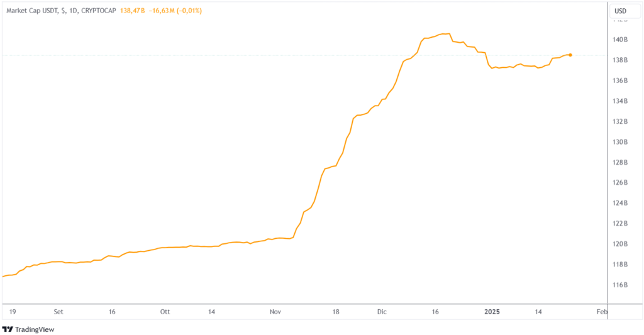Click the 124 B price axis label
This screenshot has height=335, width=644.
(x=620, y=203)
